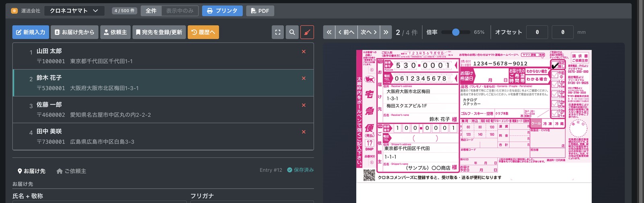
Task: Go to next label with 次へ
Action: 369,32
